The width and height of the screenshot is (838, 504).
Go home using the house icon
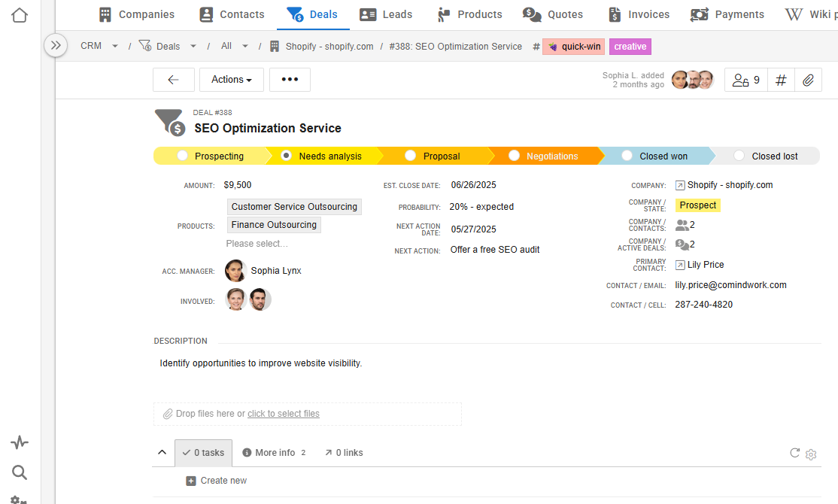(19, 14)
